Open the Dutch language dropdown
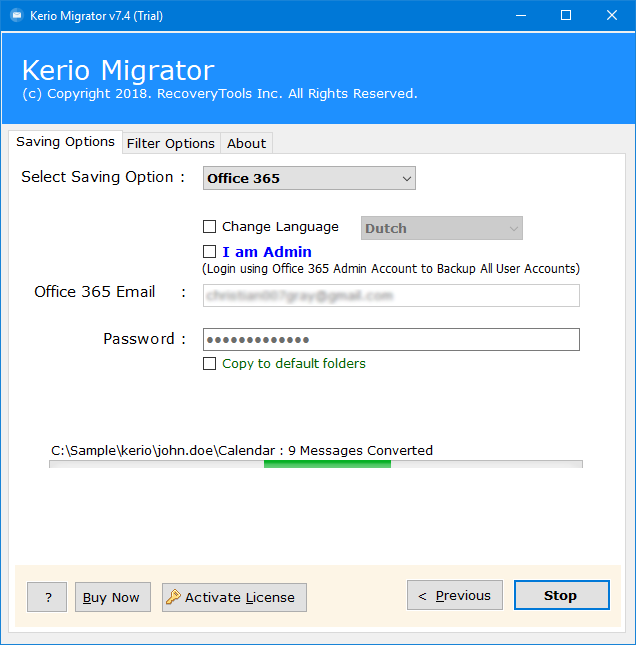This screenshot has height=645, width=636. [442, 228]
